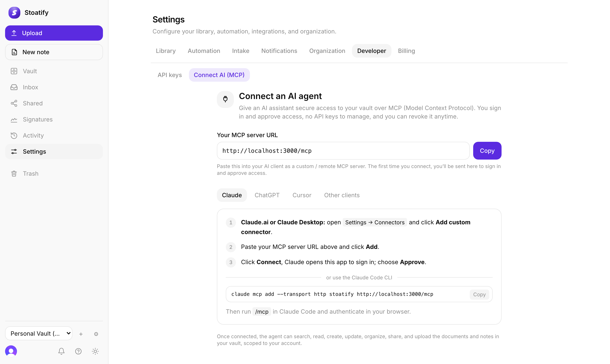Select Connect AI (MCP) subtab
The image size is (610, 364).
[219, 75]
